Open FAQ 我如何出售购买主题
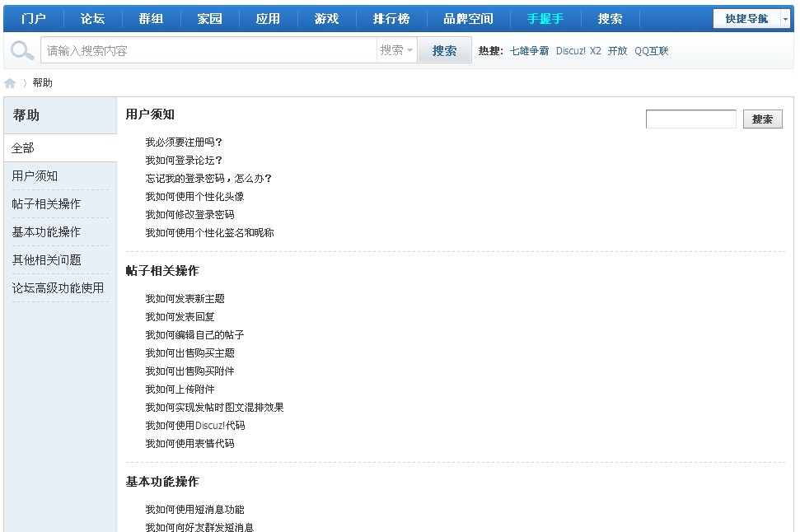The height and width of the screenshot is (532, 800). tap(189, 353)
